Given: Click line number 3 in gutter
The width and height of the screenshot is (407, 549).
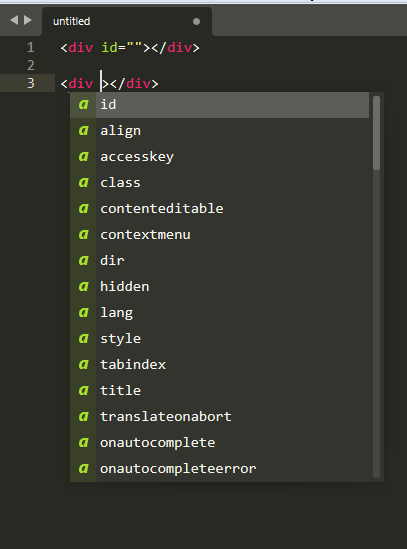Looking at the screenshot, I should pos(31,83).
